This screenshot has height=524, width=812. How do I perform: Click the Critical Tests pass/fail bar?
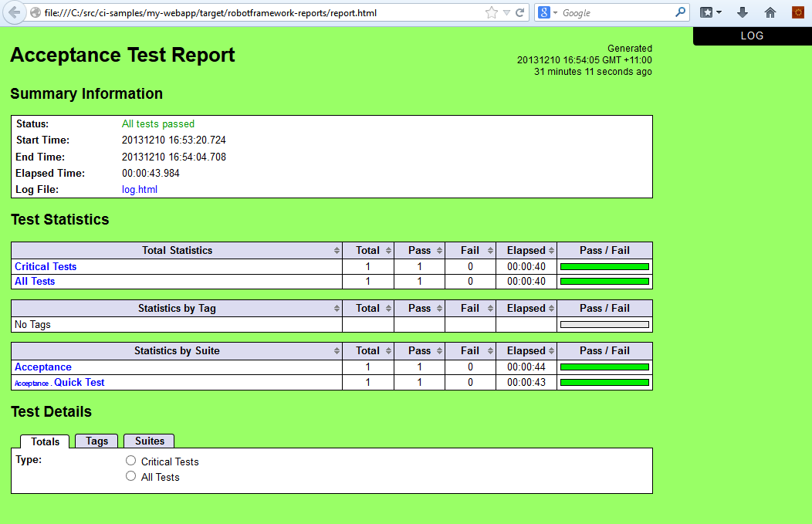[604, 266]
